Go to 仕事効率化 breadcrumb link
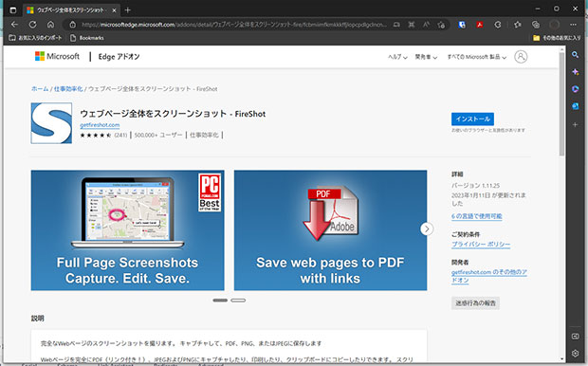Screen dimensions: 588x366 coord(68,89)
